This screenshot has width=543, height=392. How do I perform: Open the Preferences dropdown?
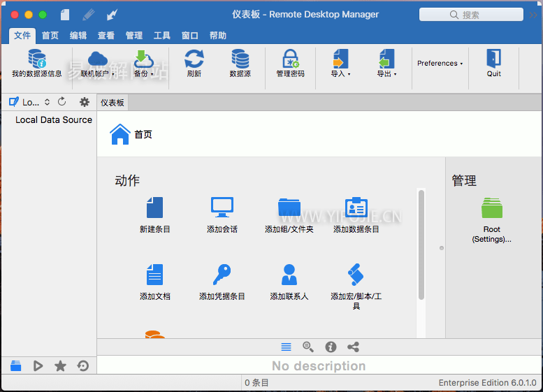tap(440, 64)
